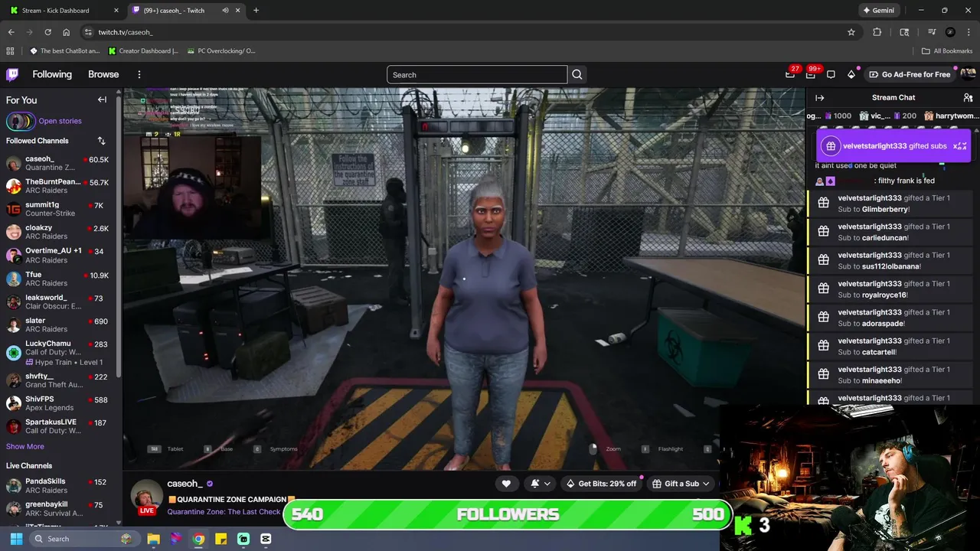Open Windows Start menu
980x551 pixels.
pos(16,539)
